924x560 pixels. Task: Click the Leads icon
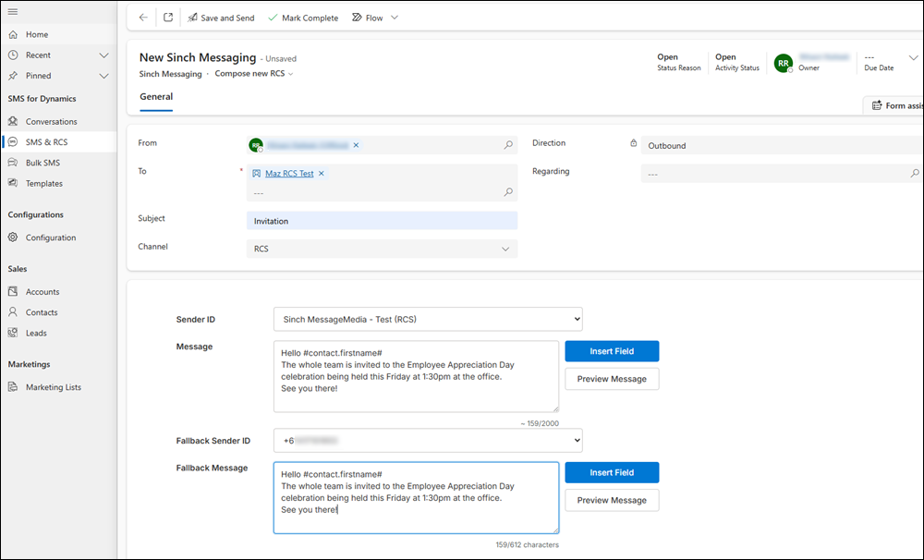(13, 333)
